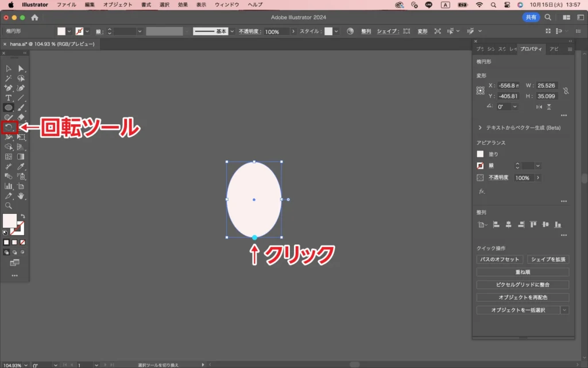Click the 塗り fill color swatch in Appearance
The width and height of the screenshot is (588, 368).
[x=481, y=154]
